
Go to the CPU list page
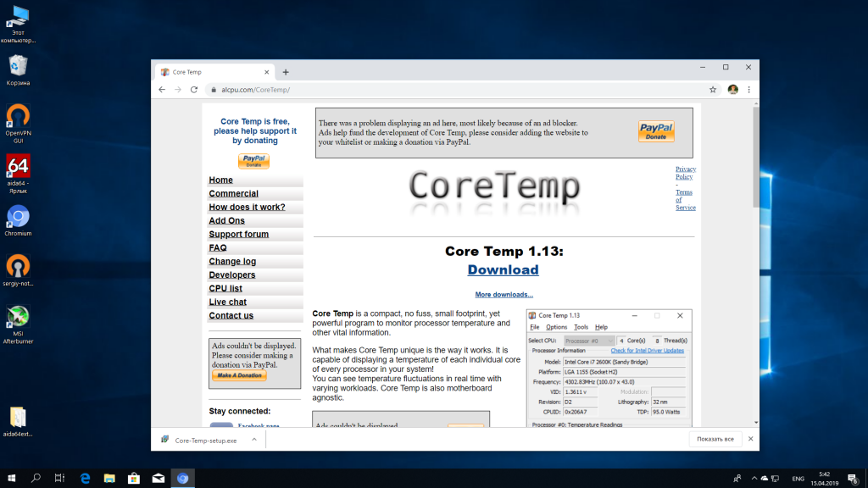pos(225,288)
